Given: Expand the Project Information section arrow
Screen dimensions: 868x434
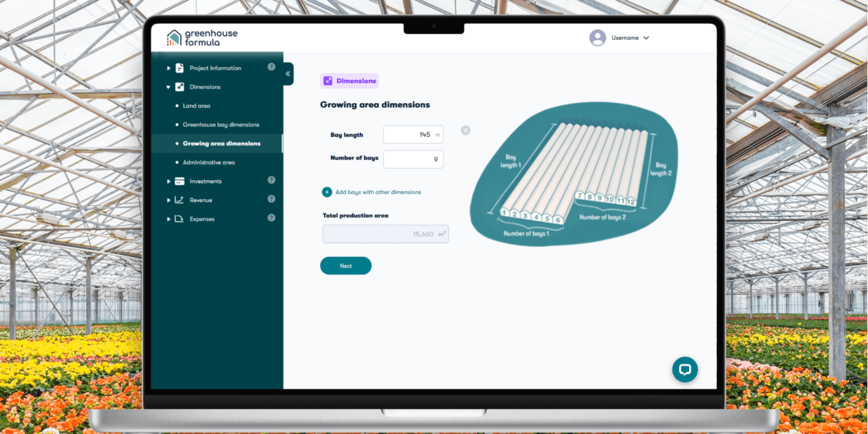Looking at the screenshot, I should (169, 68).
